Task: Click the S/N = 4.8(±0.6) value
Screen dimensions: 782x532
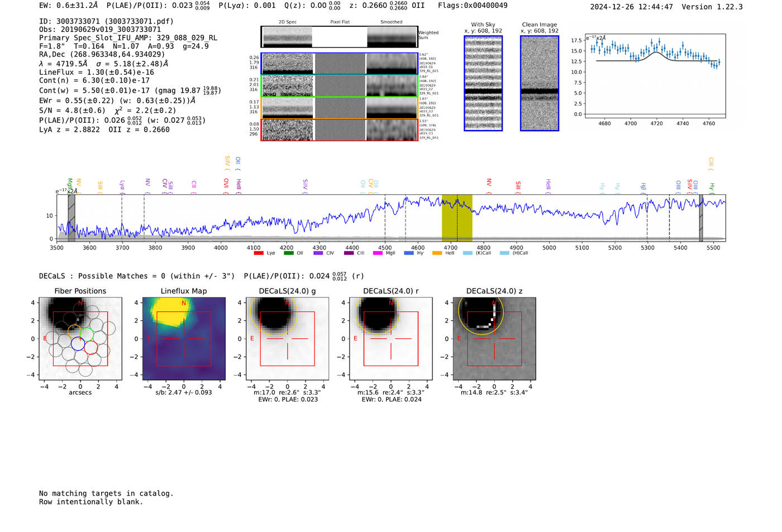Action: click(x=72, y=111)
